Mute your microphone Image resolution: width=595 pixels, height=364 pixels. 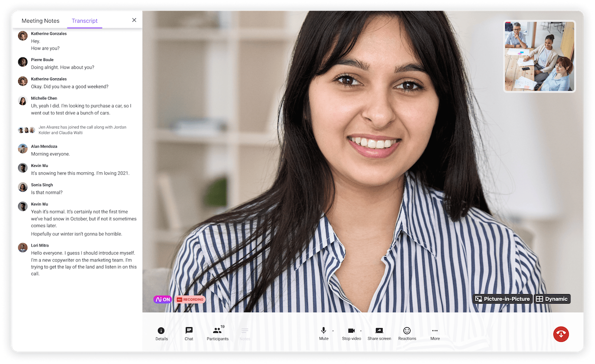tap(324, 333)
